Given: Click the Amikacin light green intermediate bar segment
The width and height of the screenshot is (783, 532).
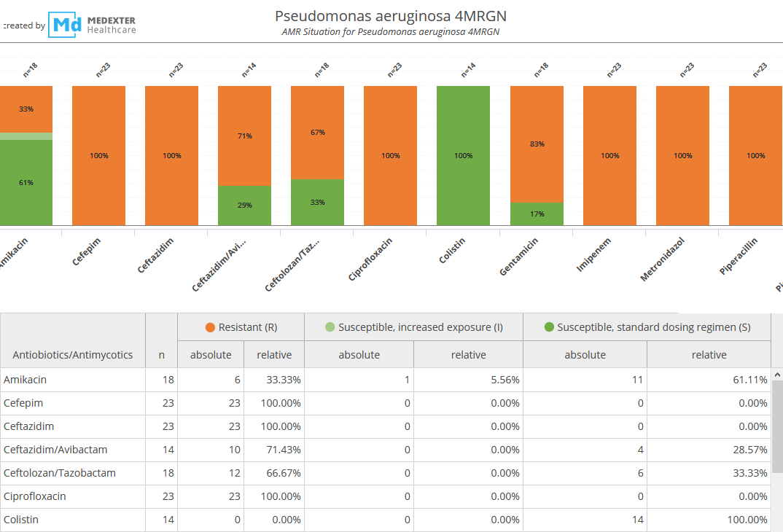Looking at the screenshot, I should tap(26, 136).
